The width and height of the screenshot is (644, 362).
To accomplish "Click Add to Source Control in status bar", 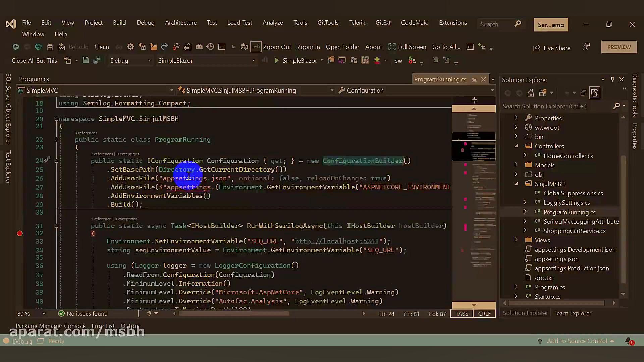I will 577,341.
